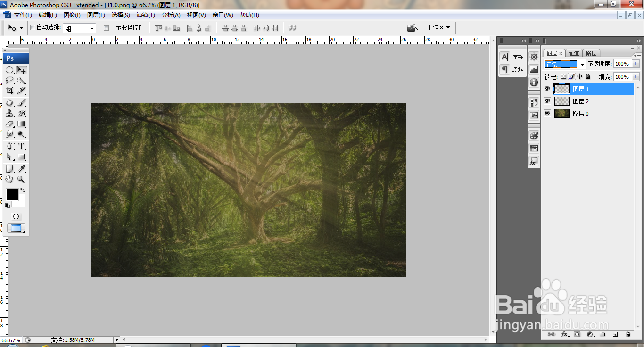The image size is (644, 347).
Task: Select the Elliptical Marquee tool
Action: (9, 70)
